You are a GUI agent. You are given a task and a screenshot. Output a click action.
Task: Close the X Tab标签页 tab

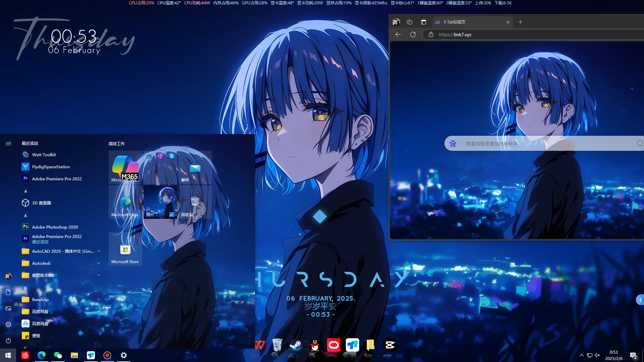point(508,22)
